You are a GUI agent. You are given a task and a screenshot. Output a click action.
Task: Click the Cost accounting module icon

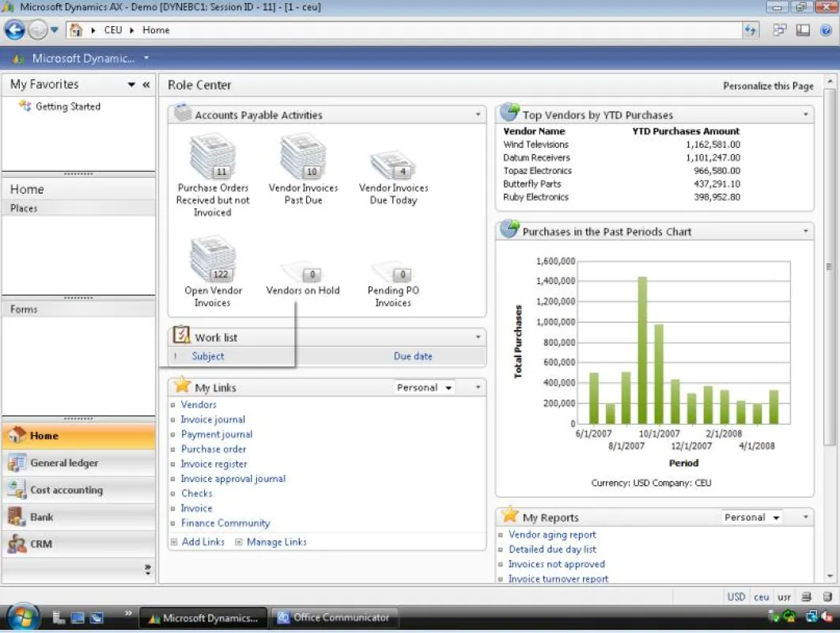tap(17, 489)
